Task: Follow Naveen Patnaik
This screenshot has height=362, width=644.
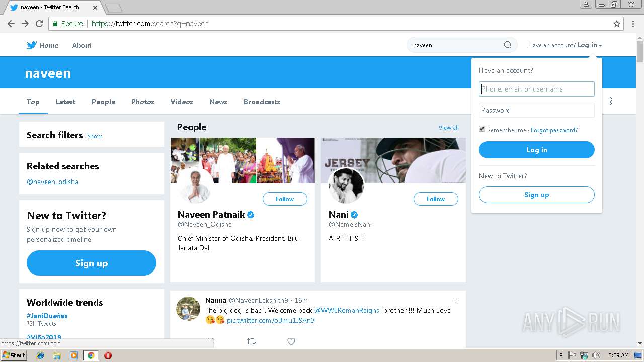Action: click(x=285, y=199)
